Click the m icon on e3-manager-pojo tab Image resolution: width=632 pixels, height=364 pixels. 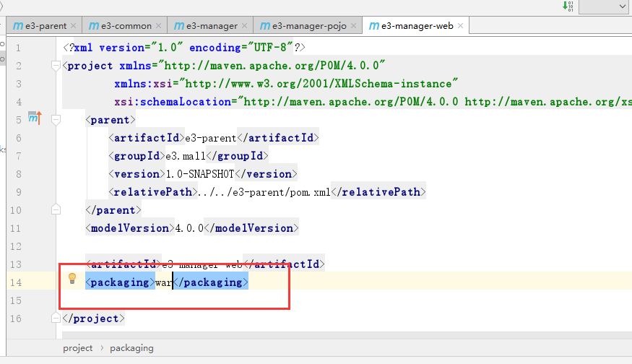point(265,26)
